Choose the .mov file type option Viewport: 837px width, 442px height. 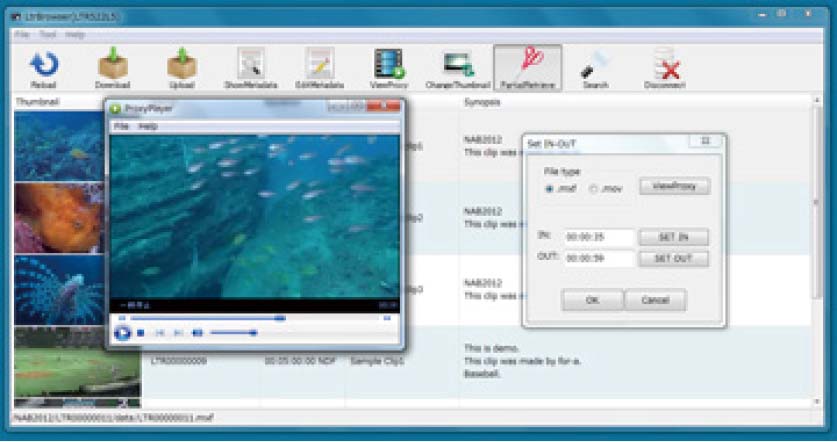click(x=594, y=188)
